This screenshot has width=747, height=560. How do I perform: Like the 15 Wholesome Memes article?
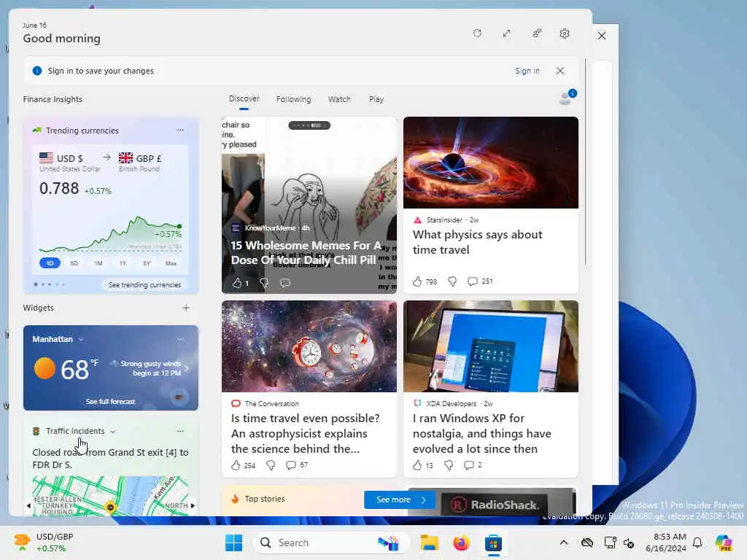[237, 283]
